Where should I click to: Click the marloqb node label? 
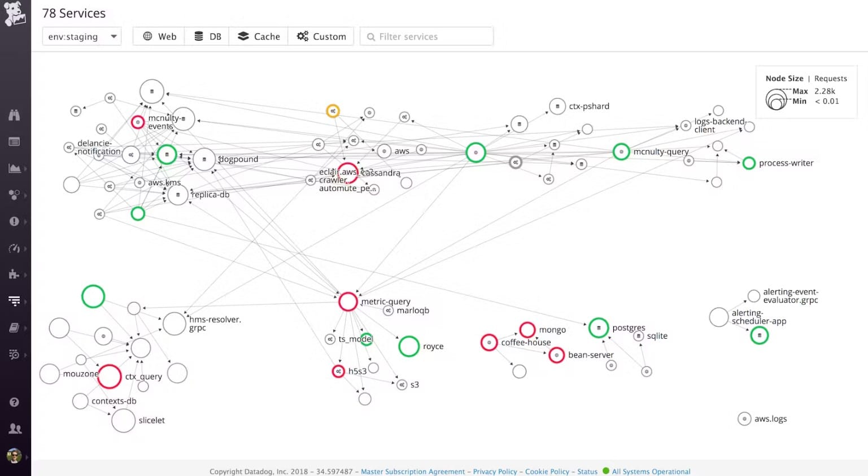tap(413, 311)
